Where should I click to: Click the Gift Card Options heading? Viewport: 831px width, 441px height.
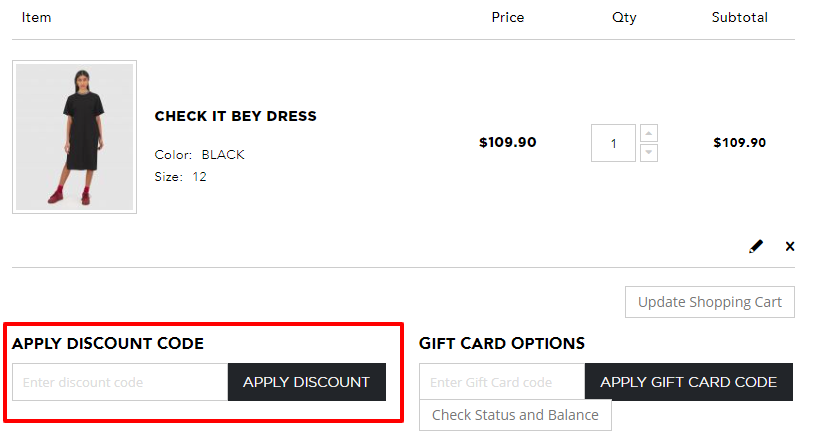(502, 343)
